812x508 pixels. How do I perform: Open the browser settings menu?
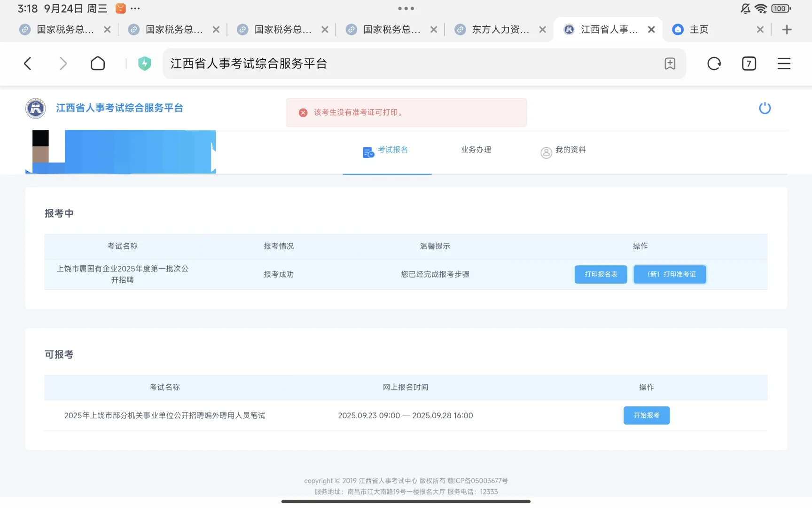(783, 63)
